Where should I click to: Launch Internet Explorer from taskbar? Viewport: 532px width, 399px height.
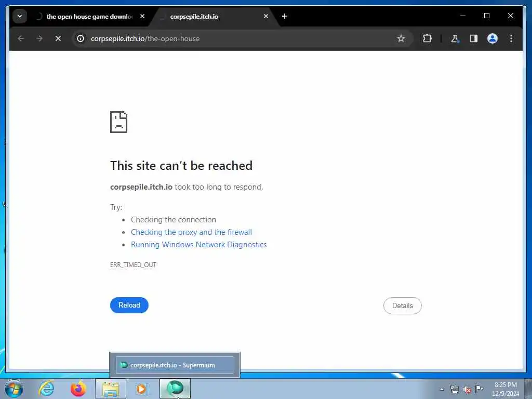coord(46,389)
